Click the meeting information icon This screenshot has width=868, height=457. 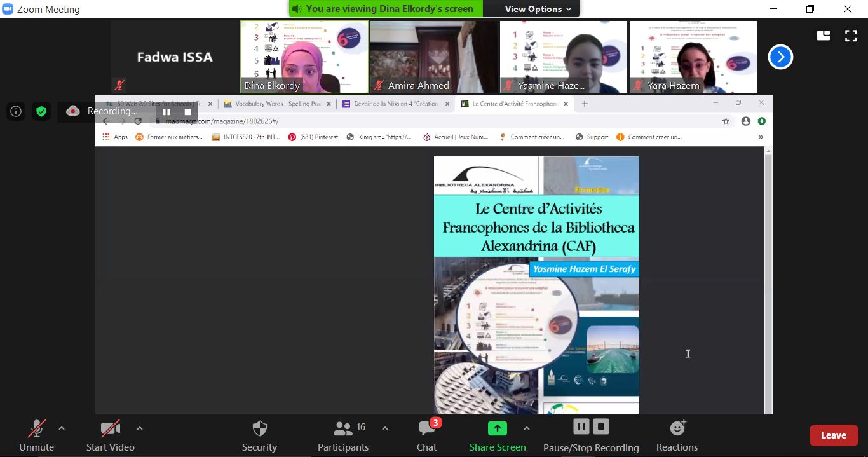click(x=16, y=111)
